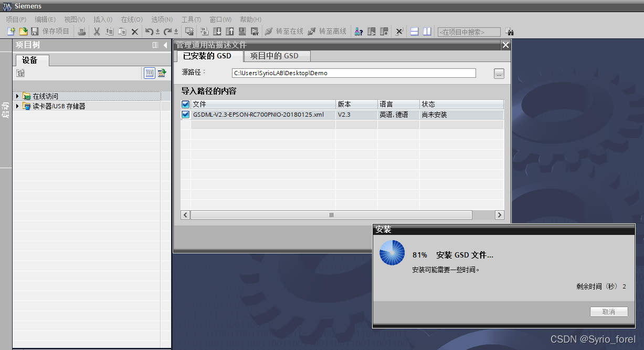Click the Start CPU icon

click(x=371, y=32)
